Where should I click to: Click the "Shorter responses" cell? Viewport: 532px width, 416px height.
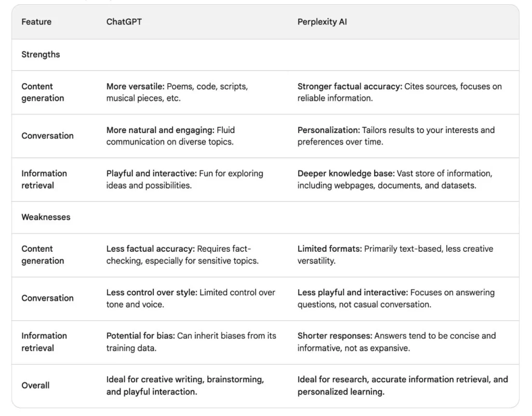coord(396,342)
